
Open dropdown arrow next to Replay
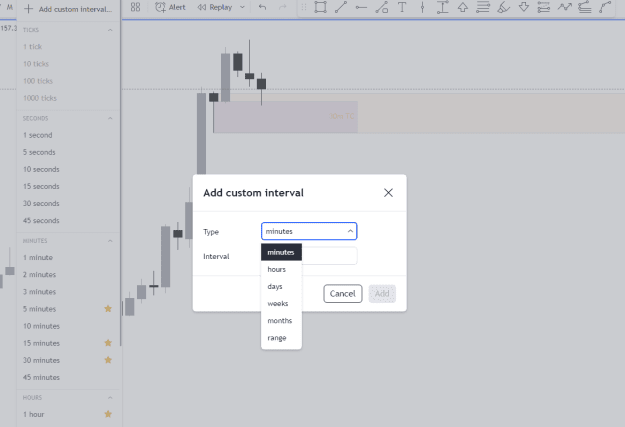click(242, 7)
